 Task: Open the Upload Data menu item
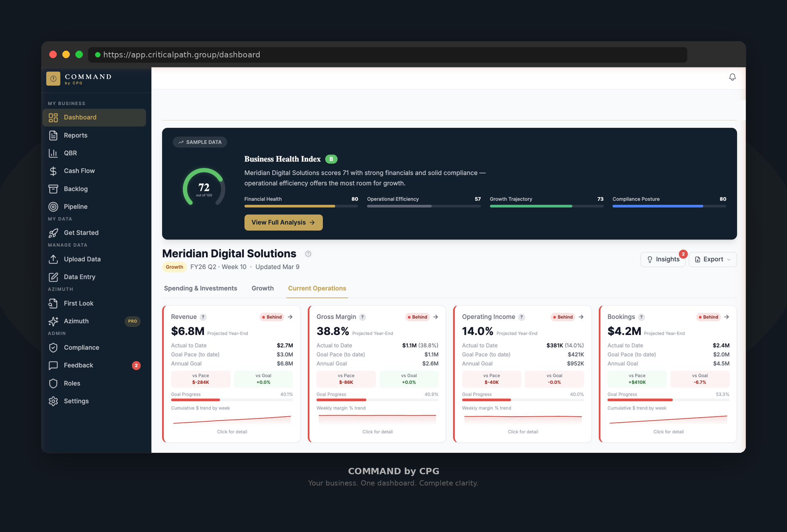pyautogui.click(x=94, y=259)
